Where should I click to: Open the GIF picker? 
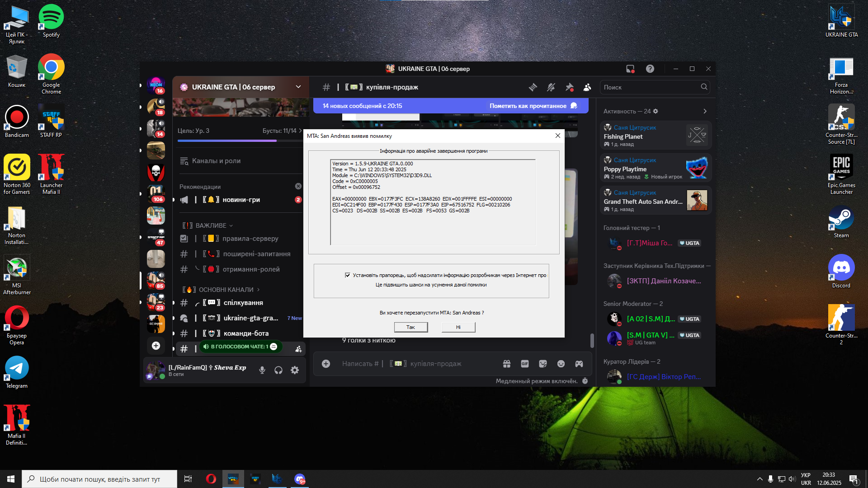[525, 364]
